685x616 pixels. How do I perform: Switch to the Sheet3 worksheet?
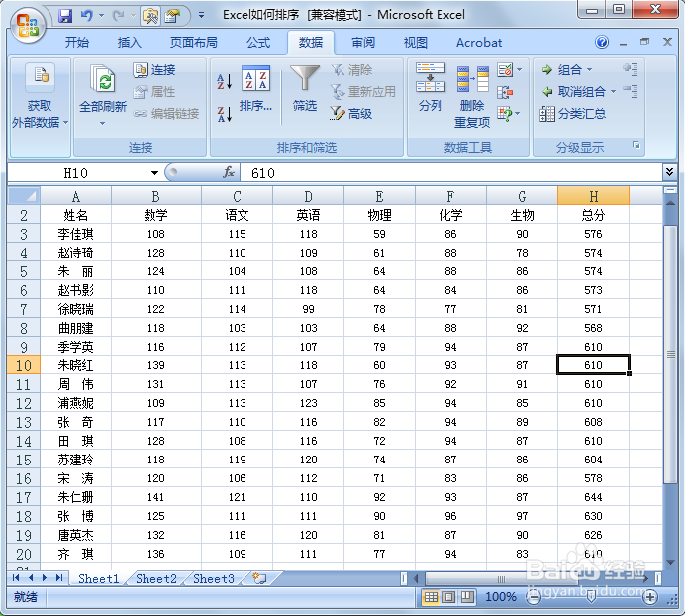[x=214, y=578]
